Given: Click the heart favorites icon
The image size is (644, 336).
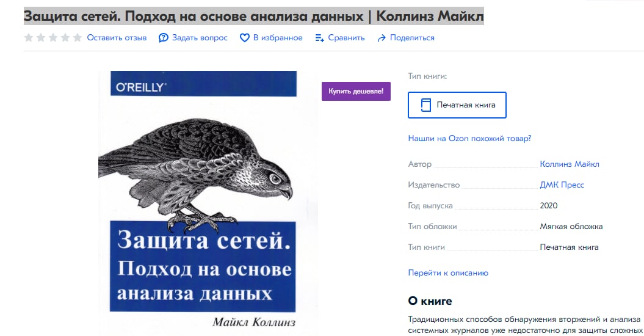Looking at the screenshot, I should [x=244, y=38].
